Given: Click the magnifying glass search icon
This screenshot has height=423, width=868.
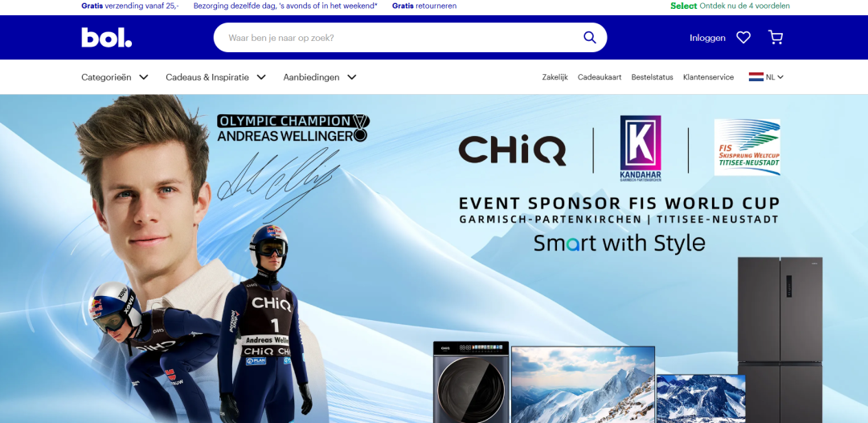Looking at the screenshot, I should pos(590,38).
